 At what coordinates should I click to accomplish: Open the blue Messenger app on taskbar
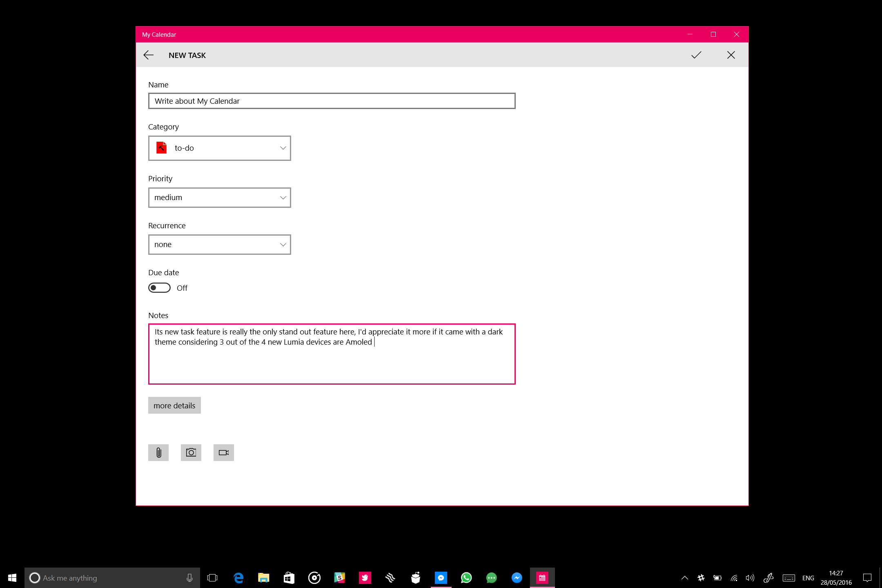[x=441, y=578]
